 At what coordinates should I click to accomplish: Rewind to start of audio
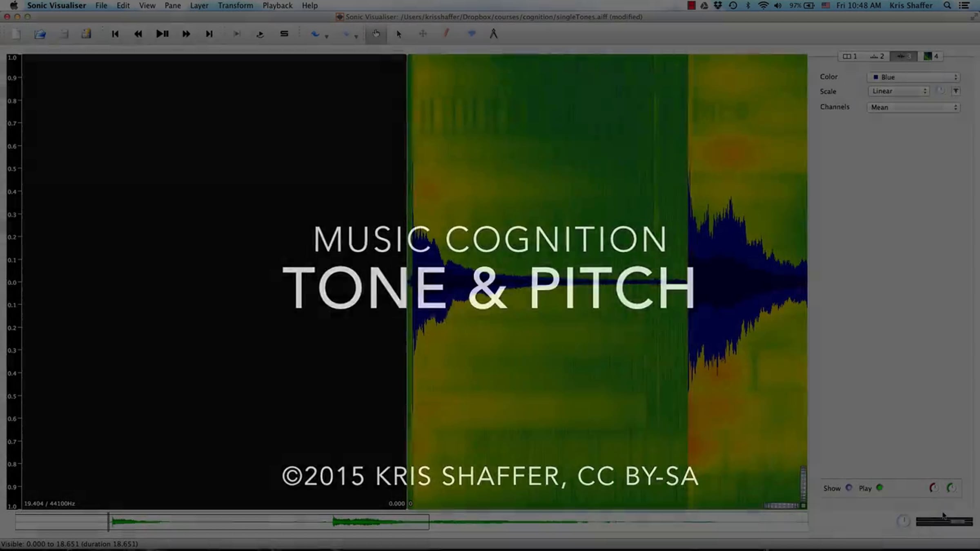point(115,34)
